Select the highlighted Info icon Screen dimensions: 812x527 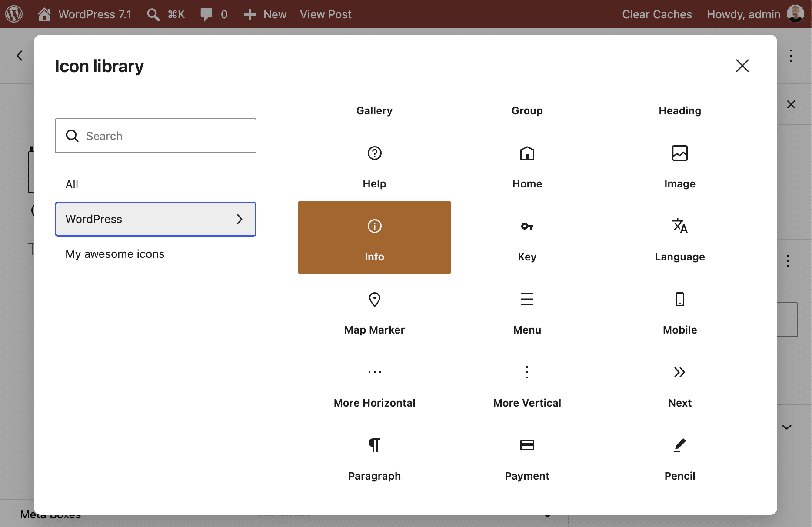tap(374, 237)
